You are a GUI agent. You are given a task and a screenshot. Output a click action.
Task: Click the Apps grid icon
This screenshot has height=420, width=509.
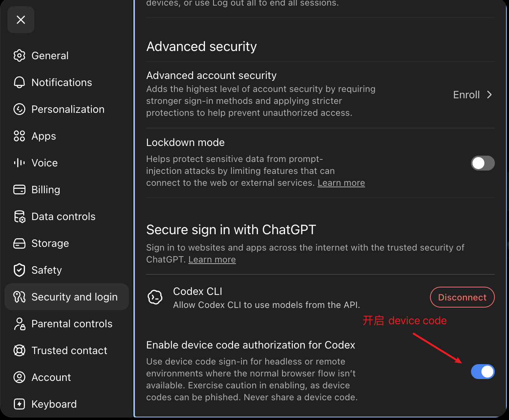(x=19, y=136)
